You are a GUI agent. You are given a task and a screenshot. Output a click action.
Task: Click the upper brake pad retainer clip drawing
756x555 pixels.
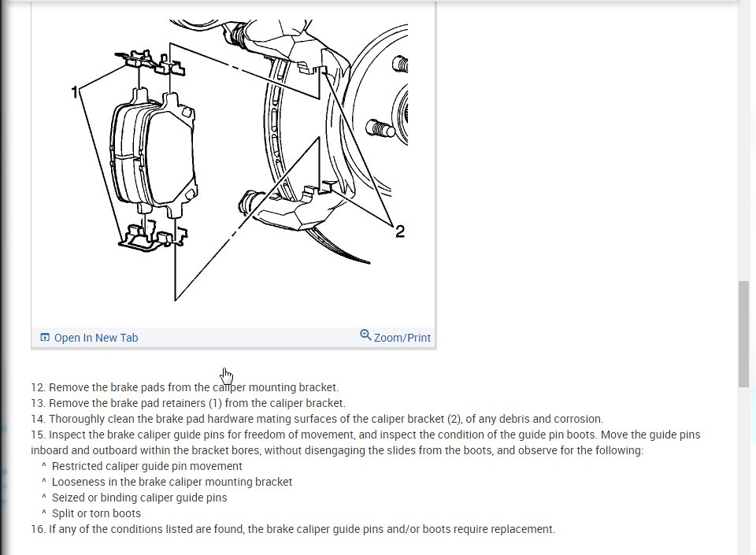(x=150, y=63)
